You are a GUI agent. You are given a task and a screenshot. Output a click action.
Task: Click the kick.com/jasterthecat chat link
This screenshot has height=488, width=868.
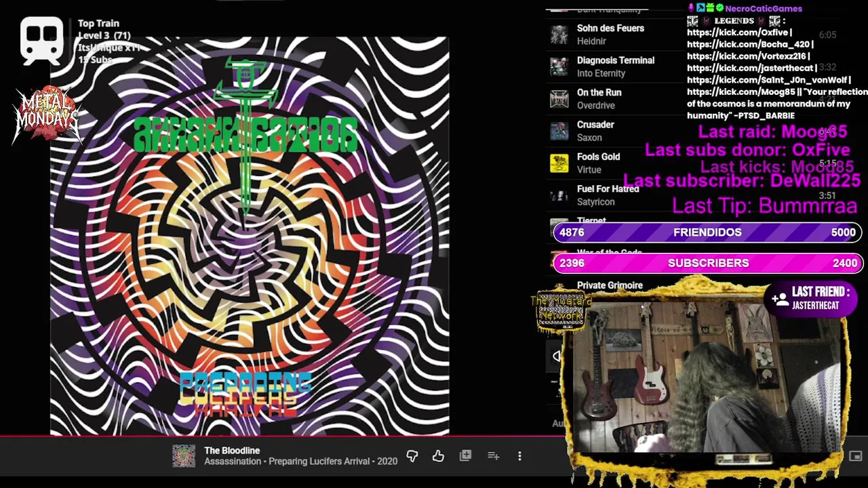[750, 68]
